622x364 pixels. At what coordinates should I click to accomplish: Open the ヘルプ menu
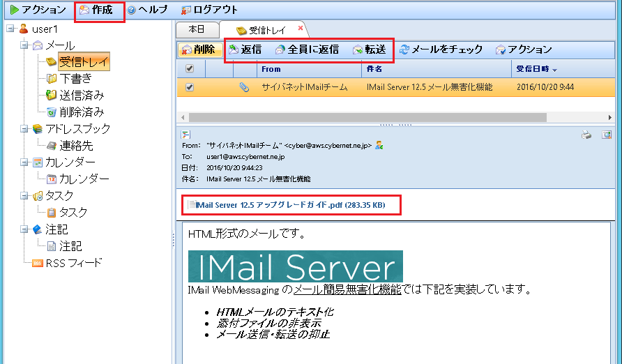pos(147,10)
